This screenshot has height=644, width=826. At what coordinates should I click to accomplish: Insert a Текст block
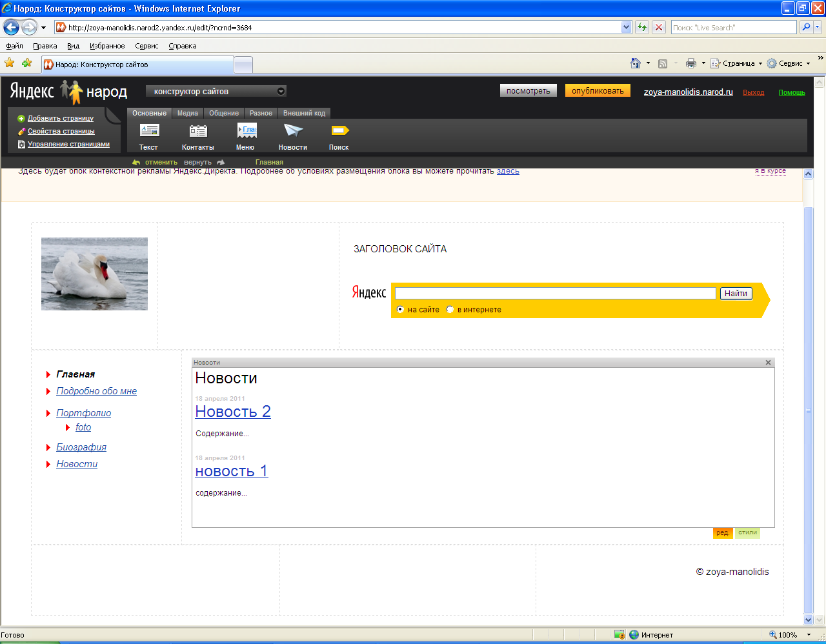pos(149,136)
